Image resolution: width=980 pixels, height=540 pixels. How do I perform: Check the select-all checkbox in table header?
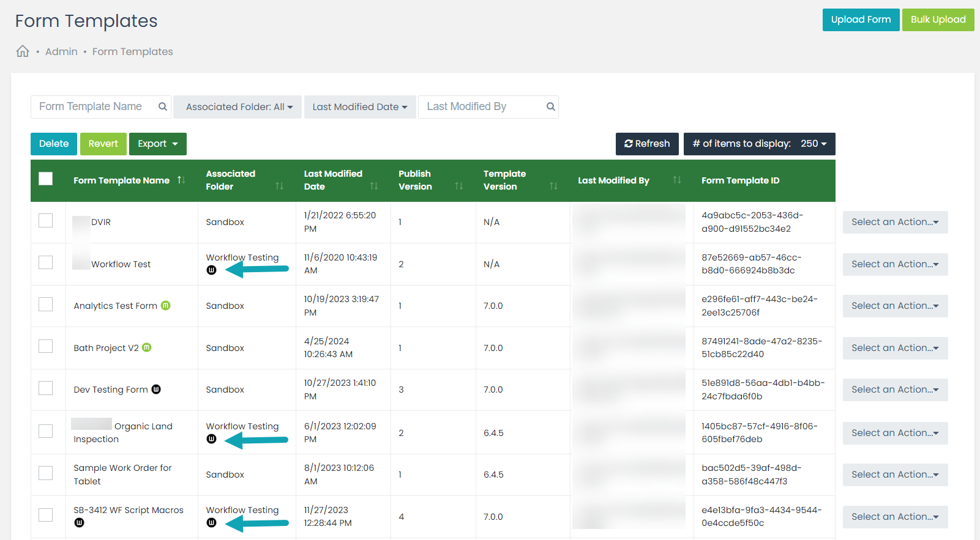coord(46,179)
